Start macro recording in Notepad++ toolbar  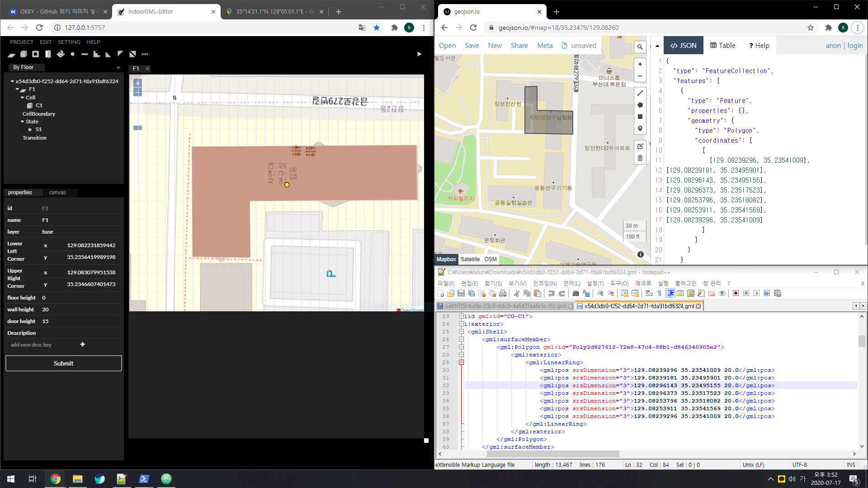736,293
